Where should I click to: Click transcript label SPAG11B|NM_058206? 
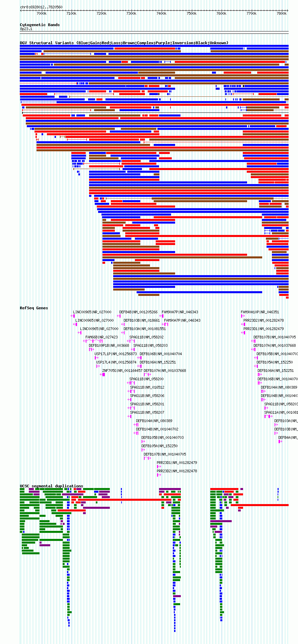[147, 396]
